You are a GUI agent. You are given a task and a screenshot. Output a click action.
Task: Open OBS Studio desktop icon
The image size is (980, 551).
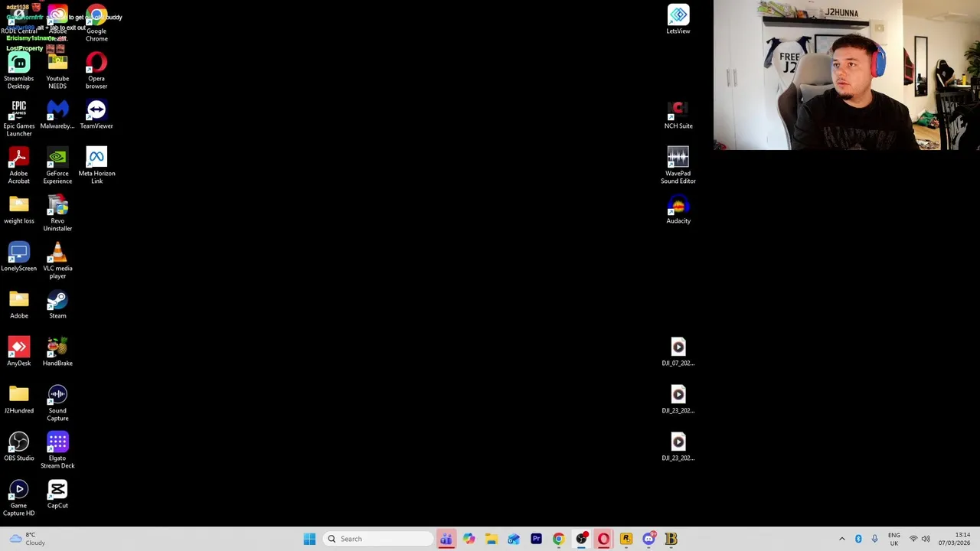(x=18, y=447)
